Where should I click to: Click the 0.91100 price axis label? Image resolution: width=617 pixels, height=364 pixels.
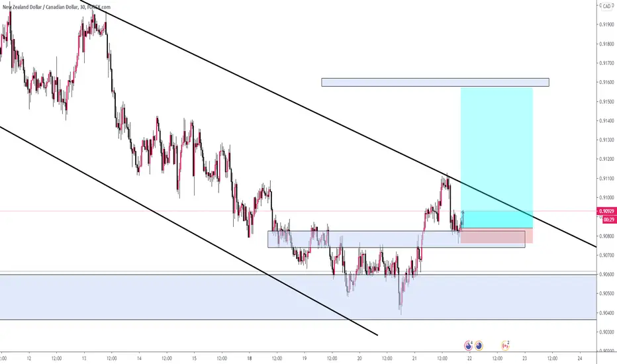pos(606,178)
